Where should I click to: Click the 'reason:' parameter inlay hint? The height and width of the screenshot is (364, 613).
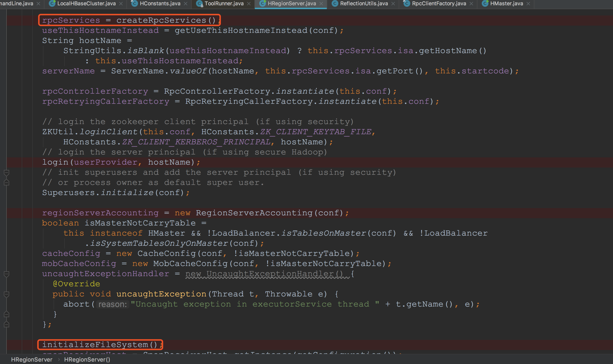(x=112, y=304)
